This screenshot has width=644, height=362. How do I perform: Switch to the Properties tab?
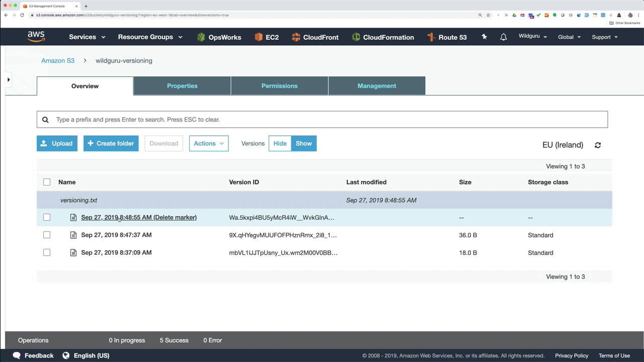(x=182, y=86)
